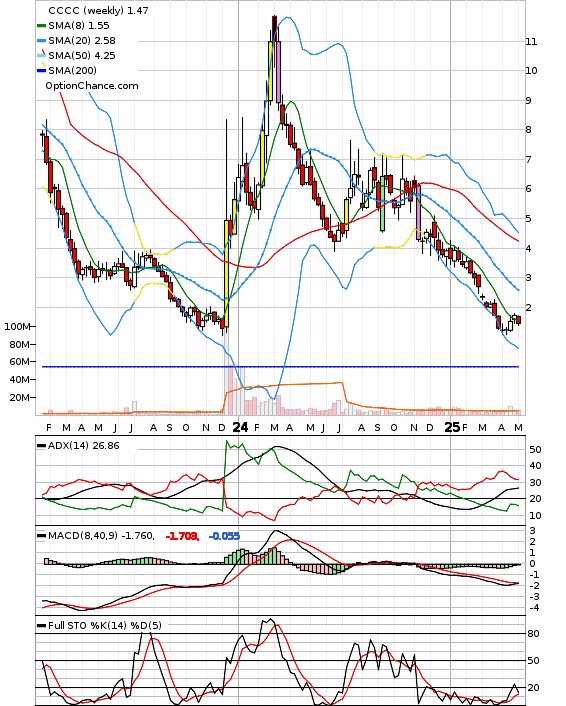Click the blue MACD histogram value -0.055
The width and height of the screenshot is (566, 706).
(224, 536)
